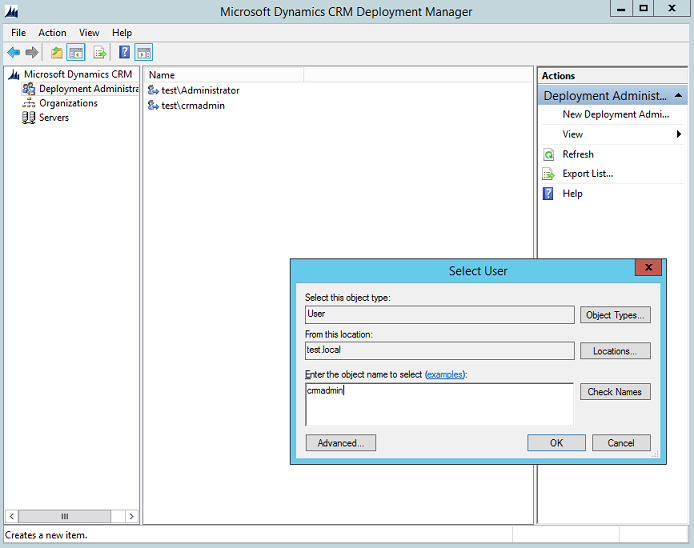Click the tree pane scroll right arrow

131,516
